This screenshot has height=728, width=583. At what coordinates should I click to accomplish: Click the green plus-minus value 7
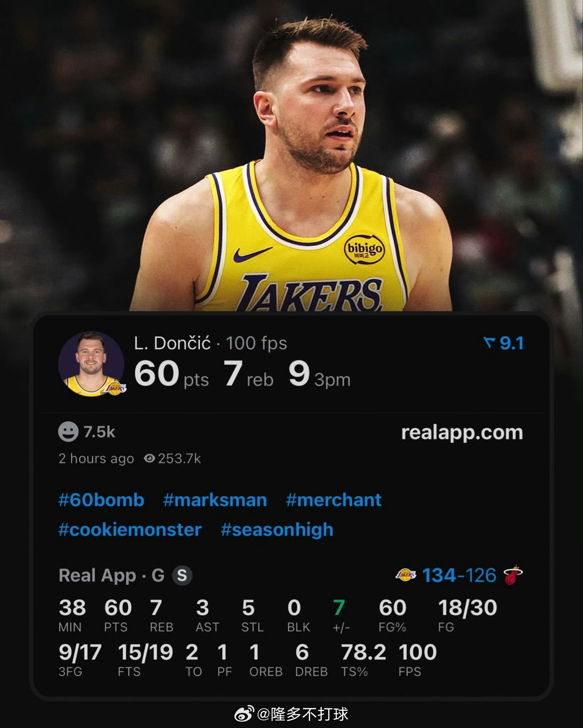click(339, 607)
